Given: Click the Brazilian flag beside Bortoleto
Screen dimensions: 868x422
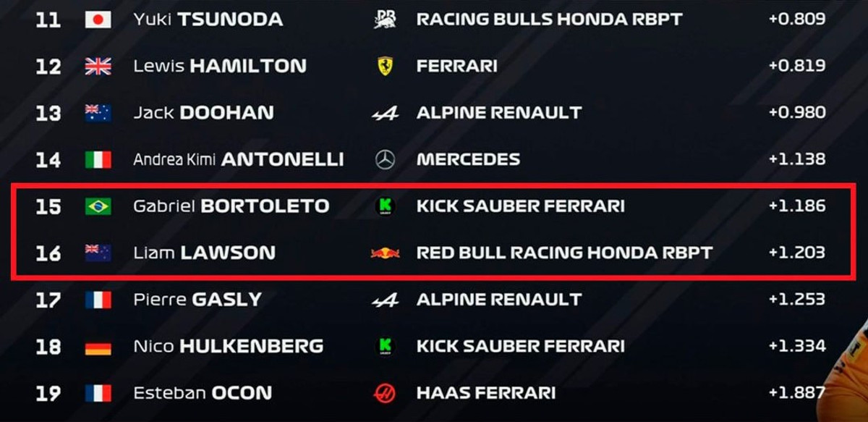Looking at the screenshot, I should point(98,206).
